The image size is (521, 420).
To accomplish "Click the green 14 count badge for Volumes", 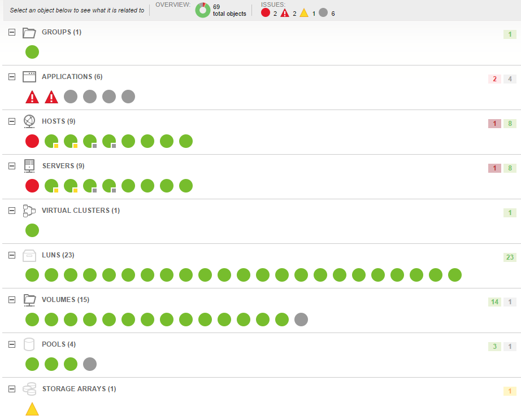I will [x=494, y=302].
